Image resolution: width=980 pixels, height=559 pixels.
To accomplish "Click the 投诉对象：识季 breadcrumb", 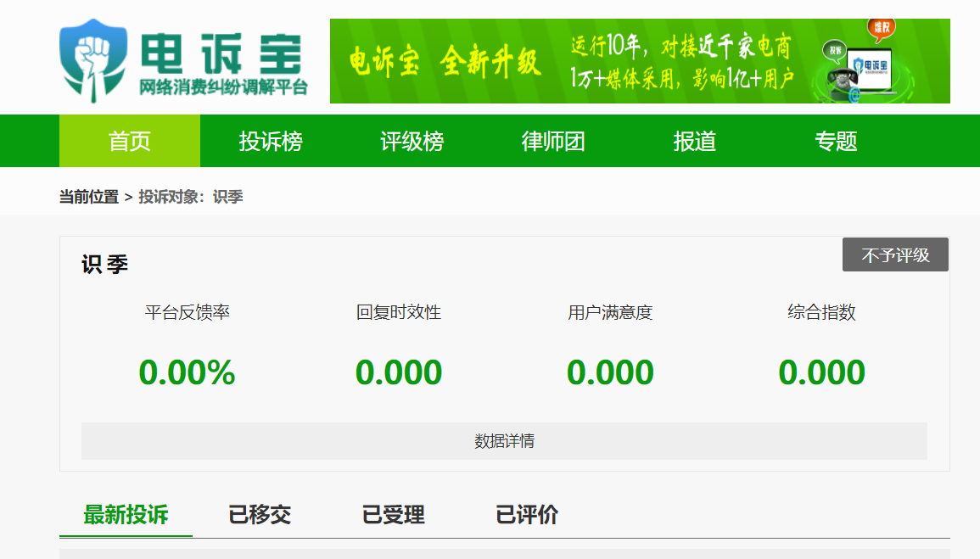I will point(191,197).
